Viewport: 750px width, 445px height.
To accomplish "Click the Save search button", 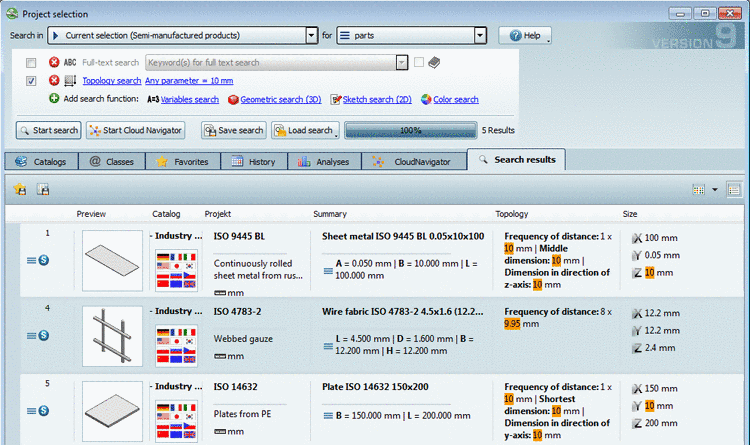I will pos(234,130).
